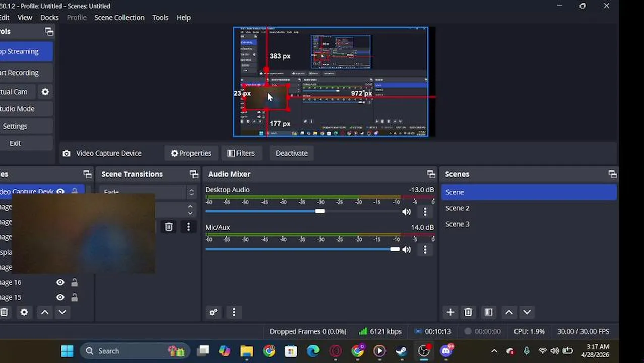Viewport: 644px width, 363px height.
Task: Adjust transition duration stepper
Action: 190,209
